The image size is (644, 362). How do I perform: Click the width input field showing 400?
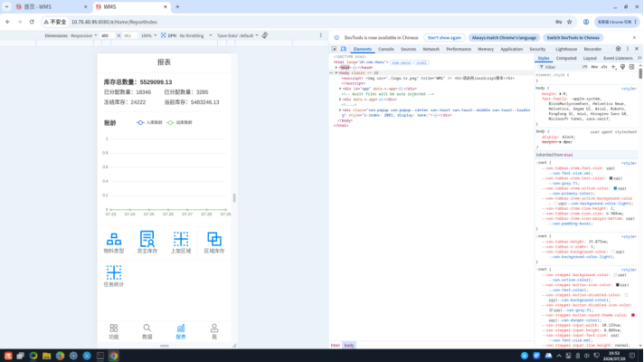point(108,35)
